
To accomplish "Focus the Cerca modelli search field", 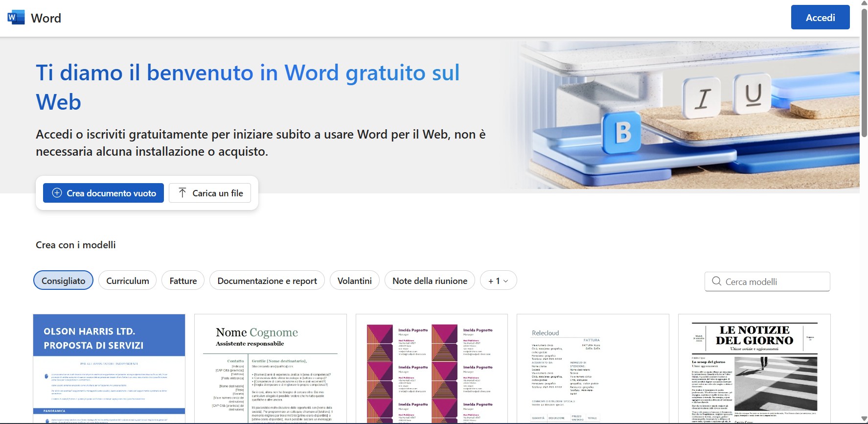I will (767, 282).
